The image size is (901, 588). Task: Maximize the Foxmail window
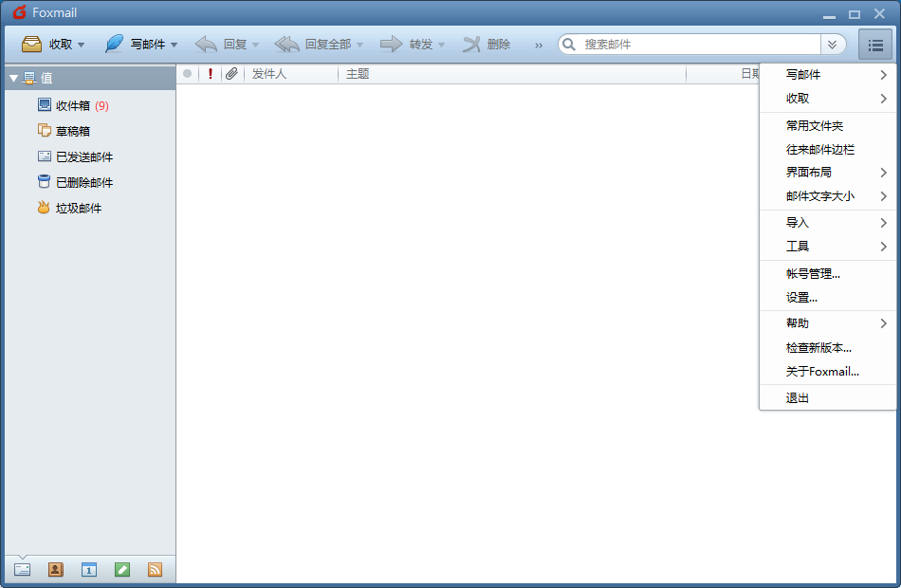click(855, 14)
